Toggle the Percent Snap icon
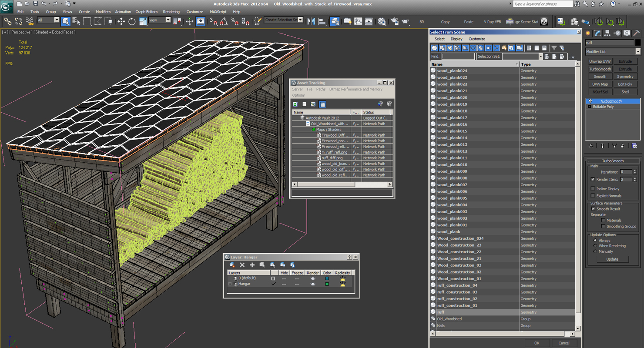Image resolution: width=644 pixels, height=348 pixels. coord(235,21)
